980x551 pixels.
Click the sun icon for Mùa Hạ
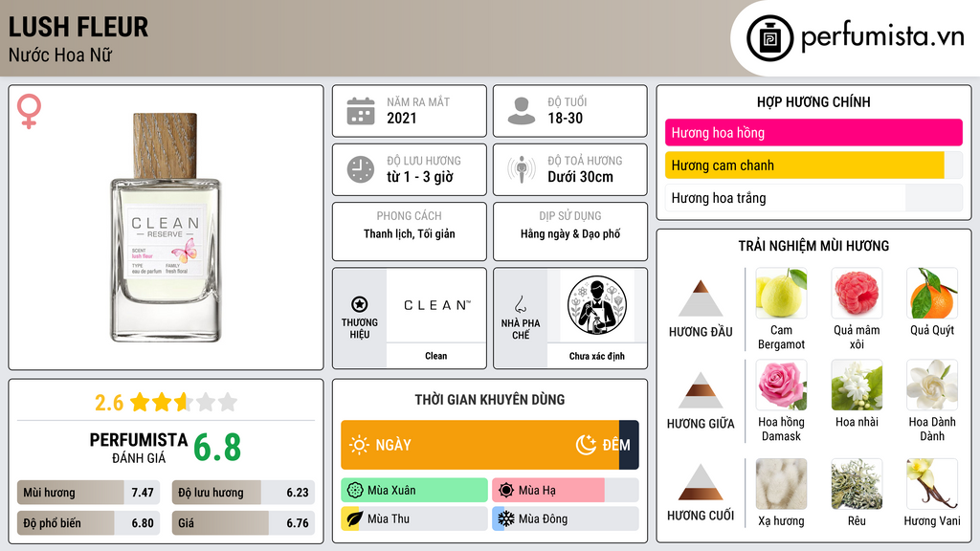click(x=505, y=491)
